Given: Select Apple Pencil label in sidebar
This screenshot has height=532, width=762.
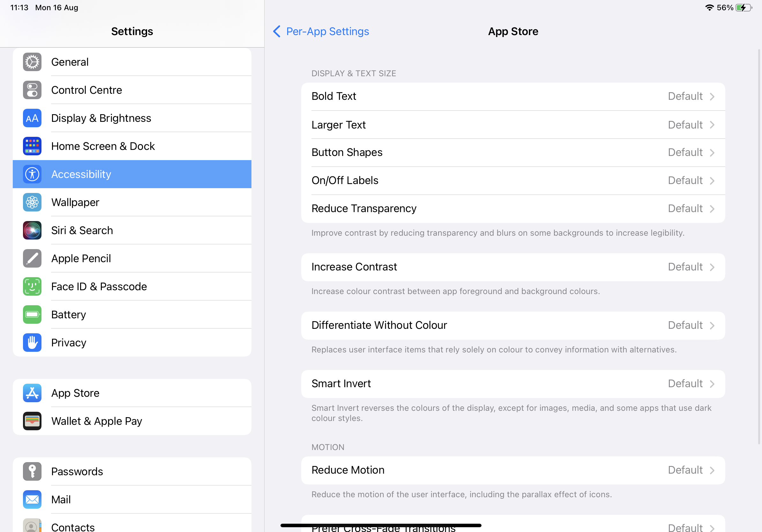Looking at the screenshot, I should (x=81, y=258).
